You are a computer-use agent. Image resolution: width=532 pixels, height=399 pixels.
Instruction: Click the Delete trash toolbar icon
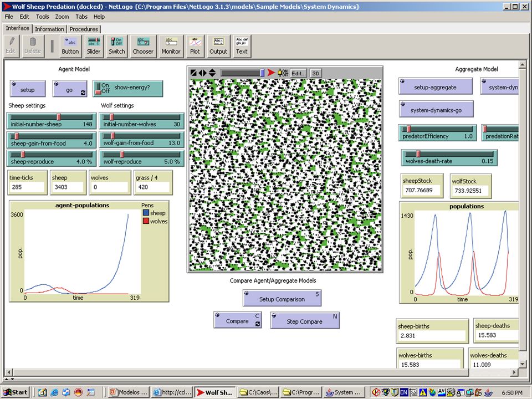(33, 46)
